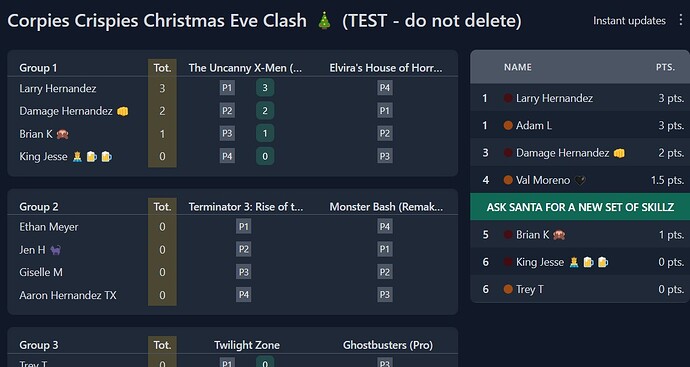Select the Monster Bash (Remake) game header
Viewport: 690px width, 367px height.
[386, 207]
